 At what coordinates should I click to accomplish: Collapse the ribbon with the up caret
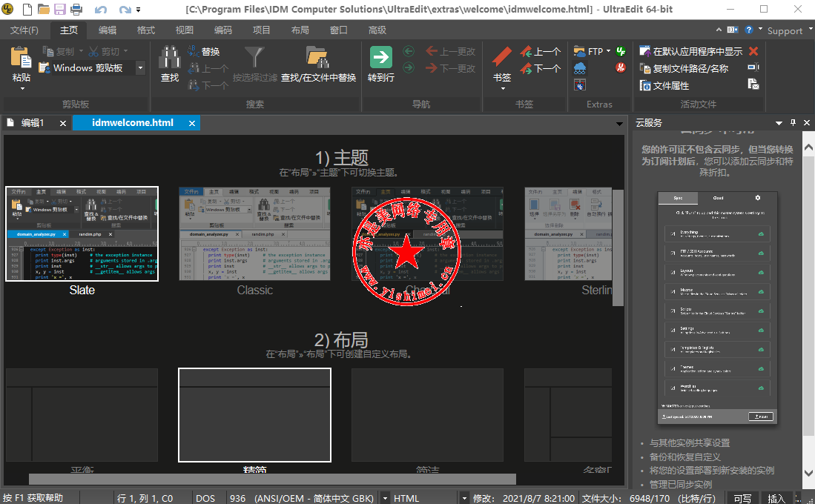point(719,30)
